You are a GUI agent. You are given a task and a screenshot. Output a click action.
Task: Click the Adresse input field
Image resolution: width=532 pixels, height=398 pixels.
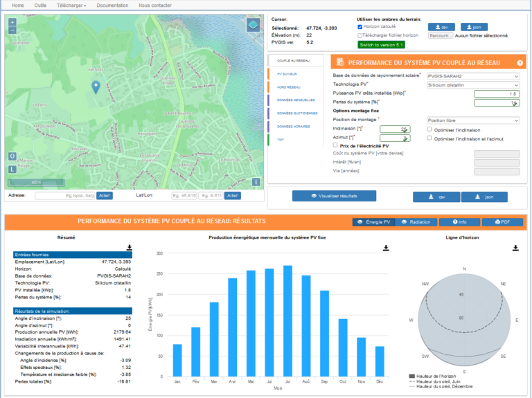tap(64, 196)
